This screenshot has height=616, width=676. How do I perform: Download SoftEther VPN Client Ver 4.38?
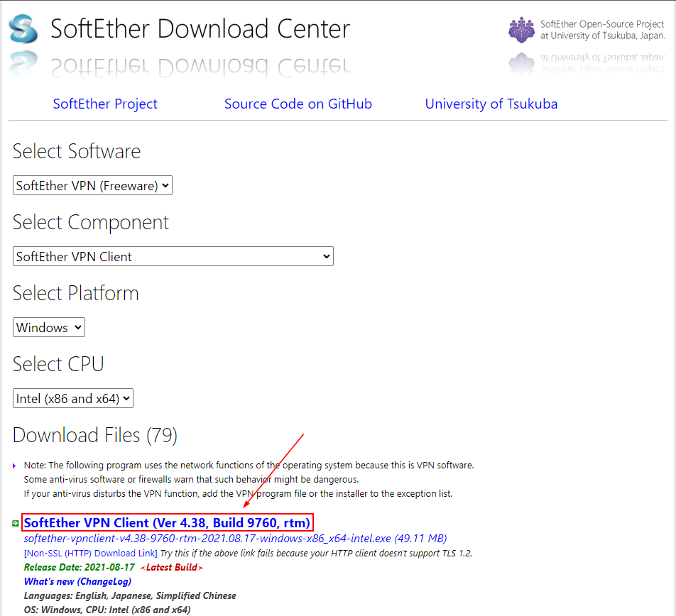coord(168,522)
